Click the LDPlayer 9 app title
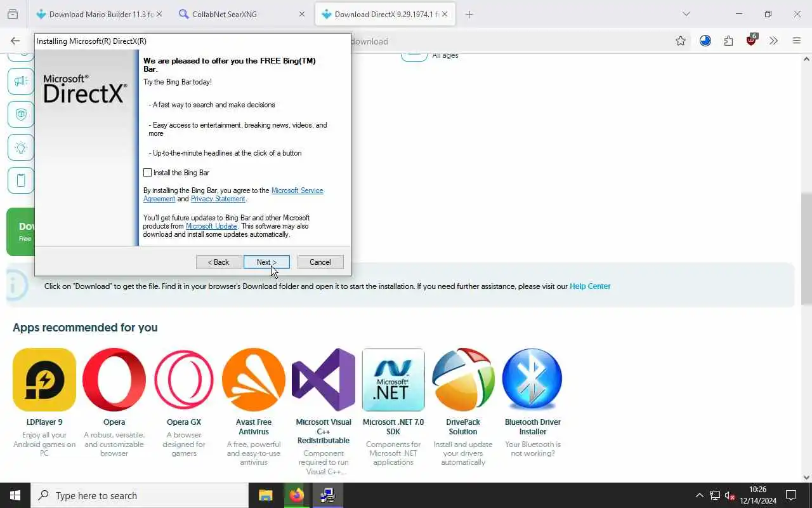 tap(44, 422)
